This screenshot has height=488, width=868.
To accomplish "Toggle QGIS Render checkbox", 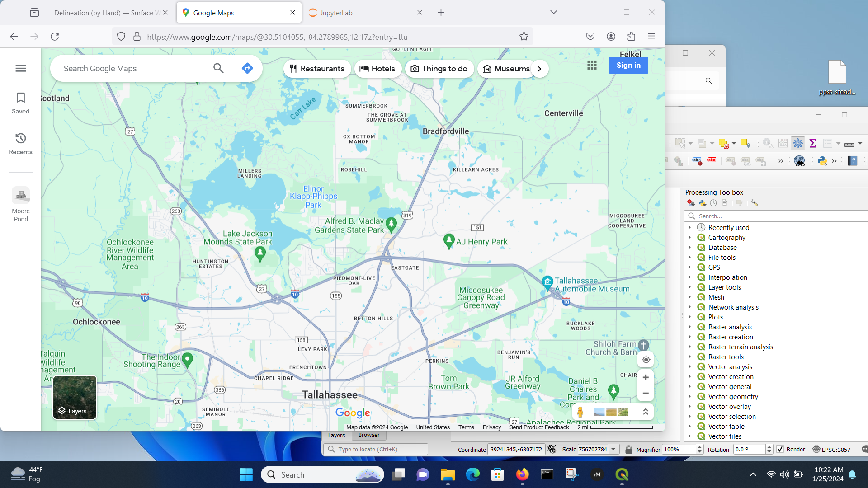I will [x=780, y=449].
